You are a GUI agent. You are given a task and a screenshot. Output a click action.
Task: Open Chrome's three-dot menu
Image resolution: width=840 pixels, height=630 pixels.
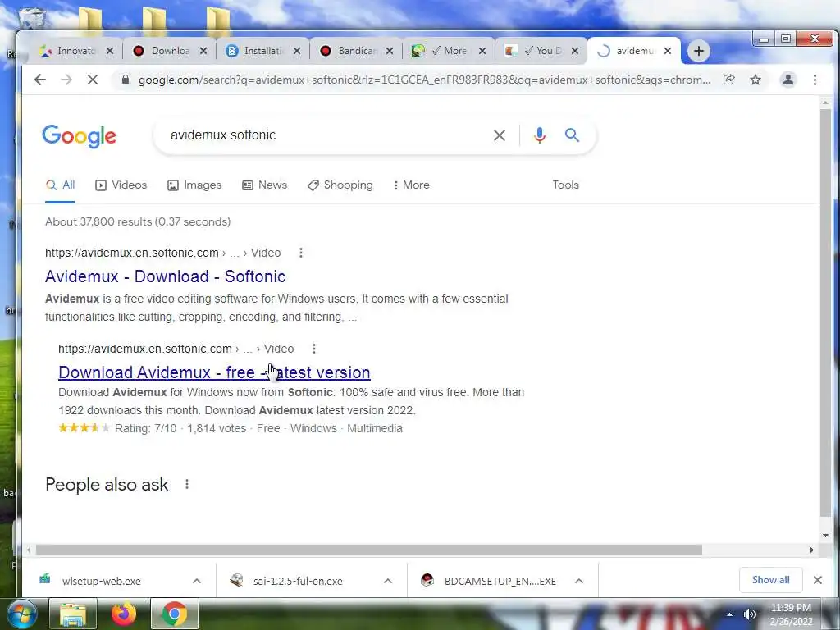point(815,80)
